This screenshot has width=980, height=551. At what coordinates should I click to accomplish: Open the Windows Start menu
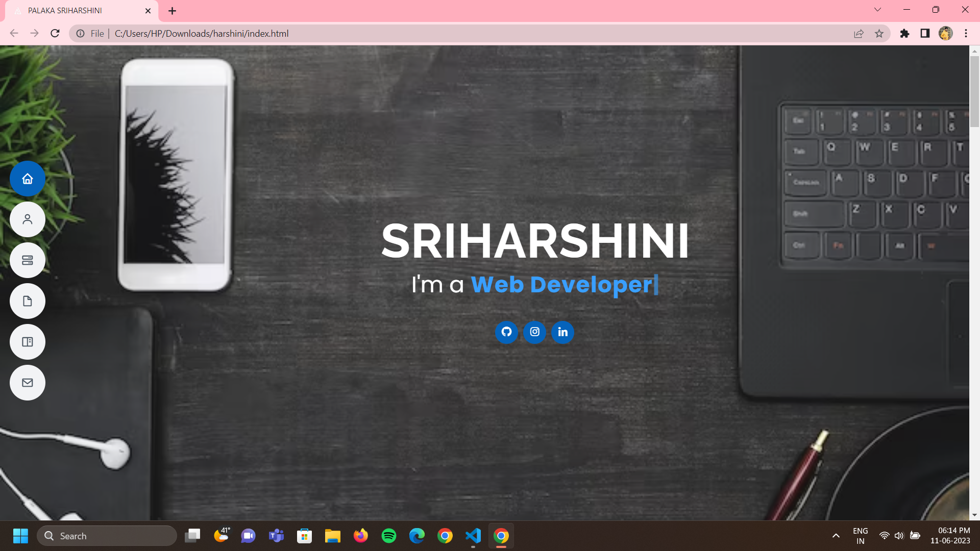coord(20,536)
